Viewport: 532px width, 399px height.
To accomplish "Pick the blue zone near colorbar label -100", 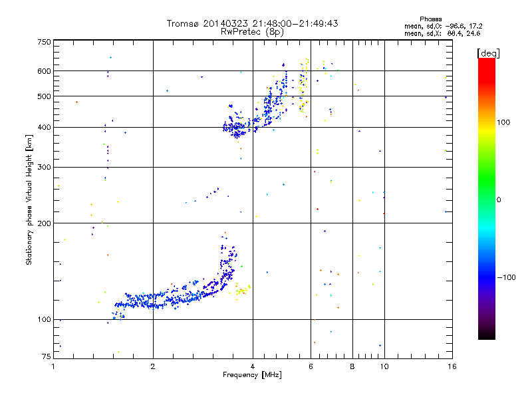I will click(x=487, y=277).
